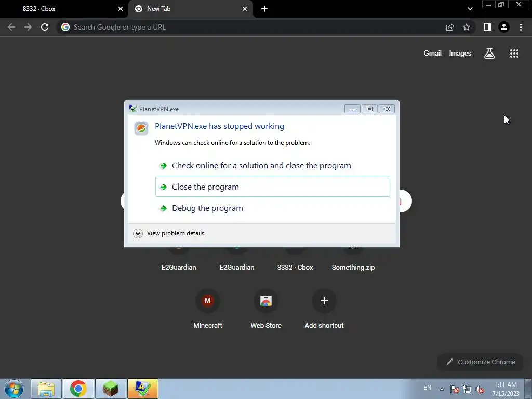Open the Windows Start menu
This screenshot has height=399, width=532.
click(x=14, y=389)
